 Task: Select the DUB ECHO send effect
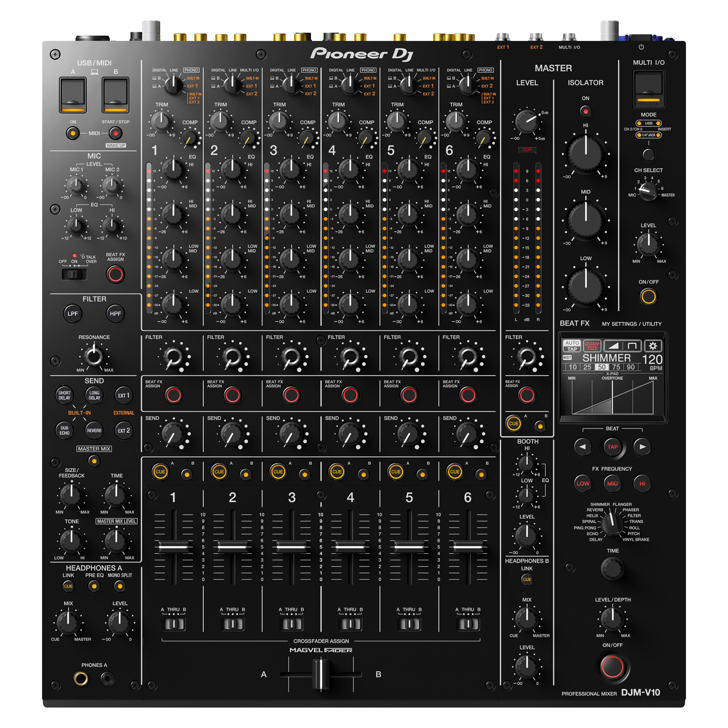(x=64, y=431)
